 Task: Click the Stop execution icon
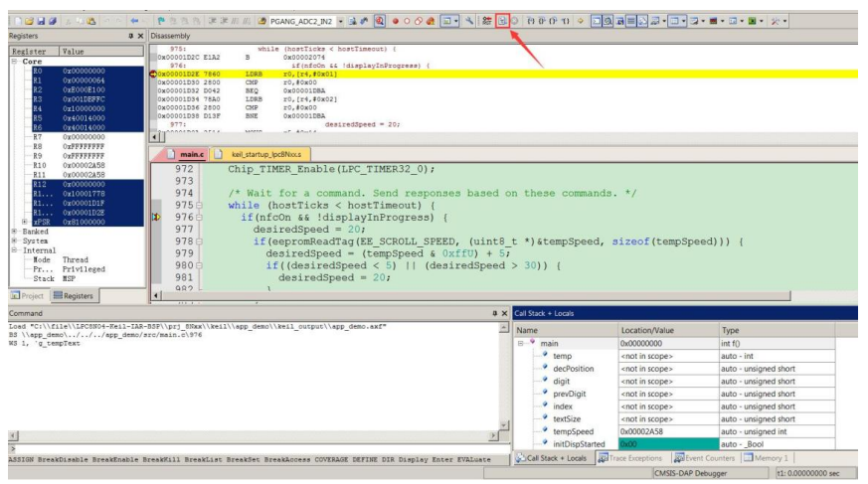(x=514, y=21)
